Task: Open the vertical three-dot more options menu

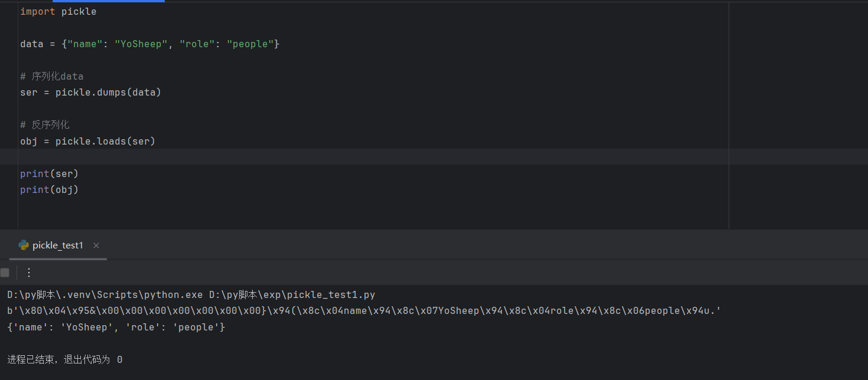Action: [x=29, y=273]
